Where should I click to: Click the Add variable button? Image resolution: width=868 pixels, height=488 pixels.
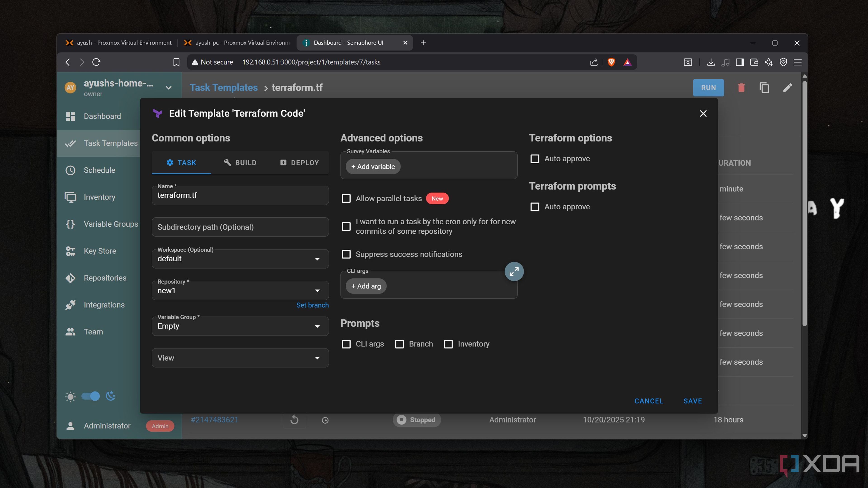point(373,167)
